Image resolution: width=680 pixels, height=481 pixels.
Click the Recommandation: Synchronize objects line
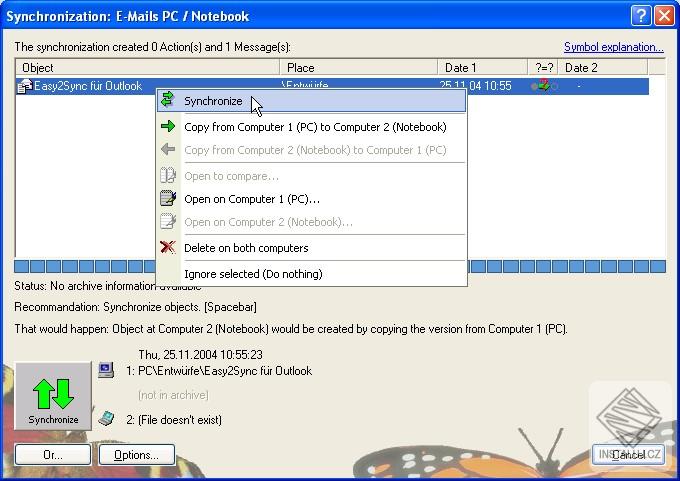tap(135, 307)
